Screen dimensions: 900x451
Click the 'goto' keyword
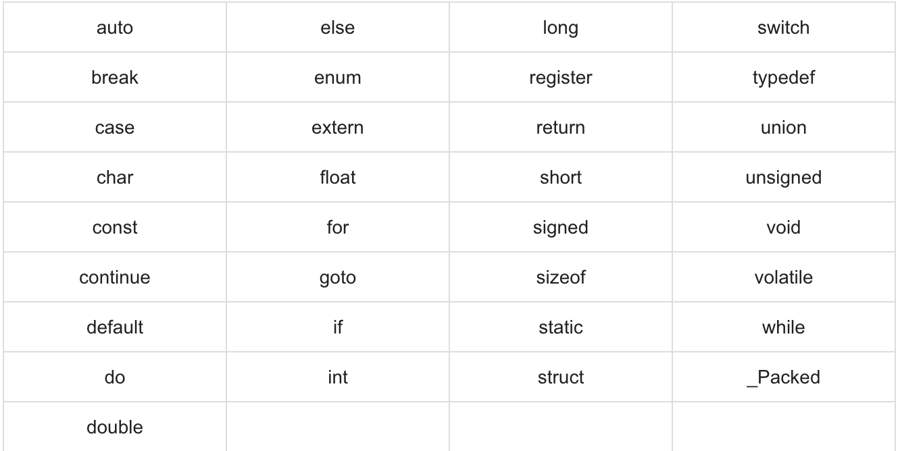(338, 278)
